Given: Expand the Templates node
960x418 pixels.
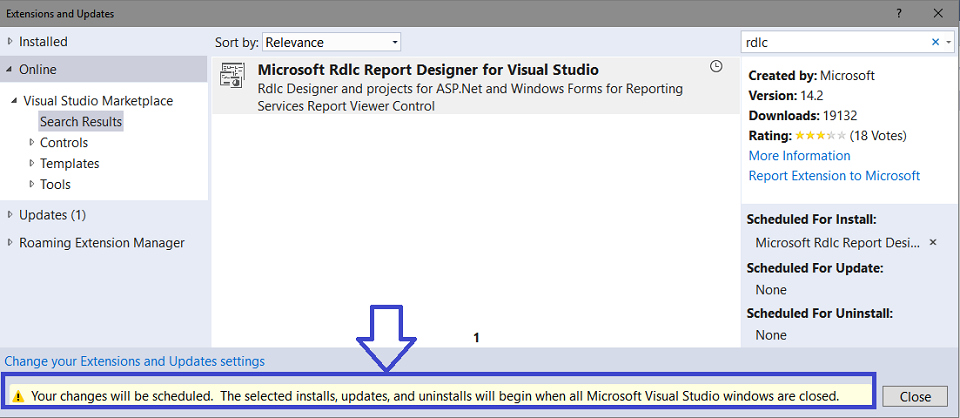Looking at the screenshot, I should (x=32, y=163).
